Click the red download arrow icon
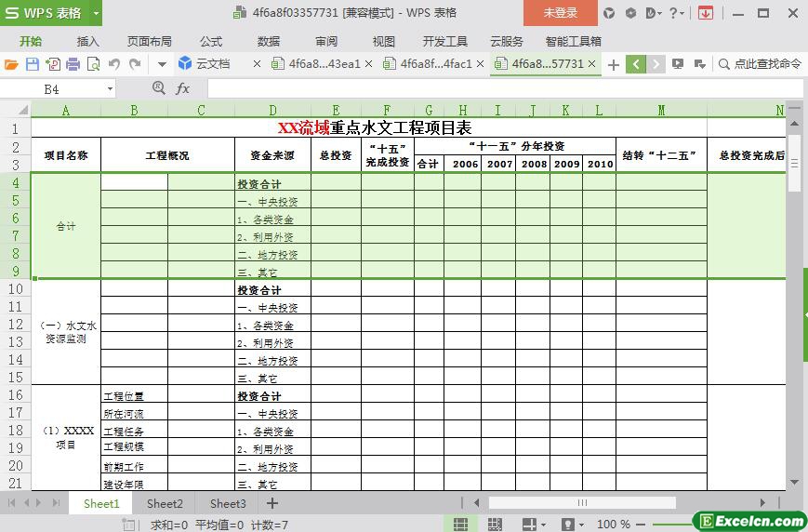 pyautogui.click(x=706, y=13)
